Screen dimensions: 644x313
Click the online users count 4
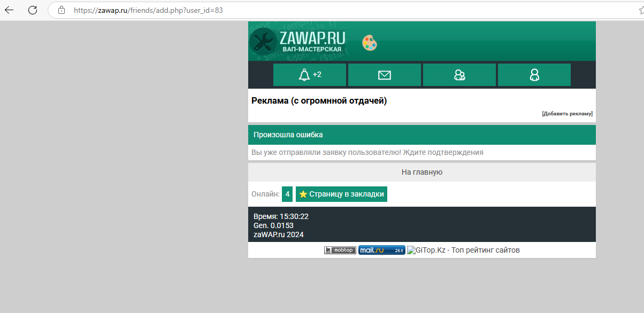click(287, 194)
